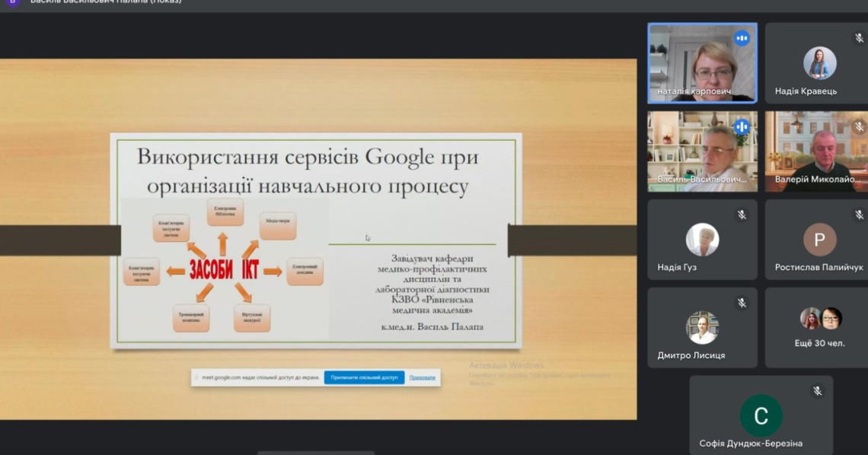Click the Віртуальні екскурсії box on the slide
This screenshot has height=455, width=868.
pyautogui.click(x=252, y=318)
